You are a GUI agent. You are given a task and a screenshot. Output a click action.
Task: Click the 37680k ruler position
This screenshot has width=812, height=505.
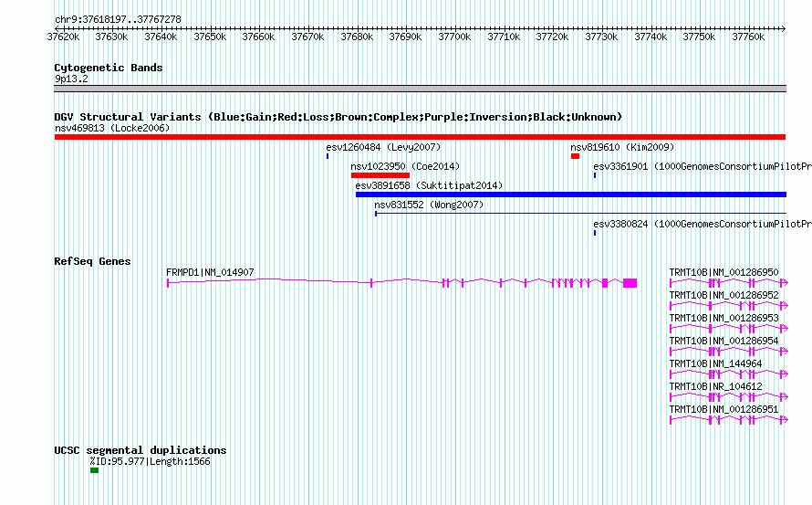pyautogui.click(x=357, y=37)
